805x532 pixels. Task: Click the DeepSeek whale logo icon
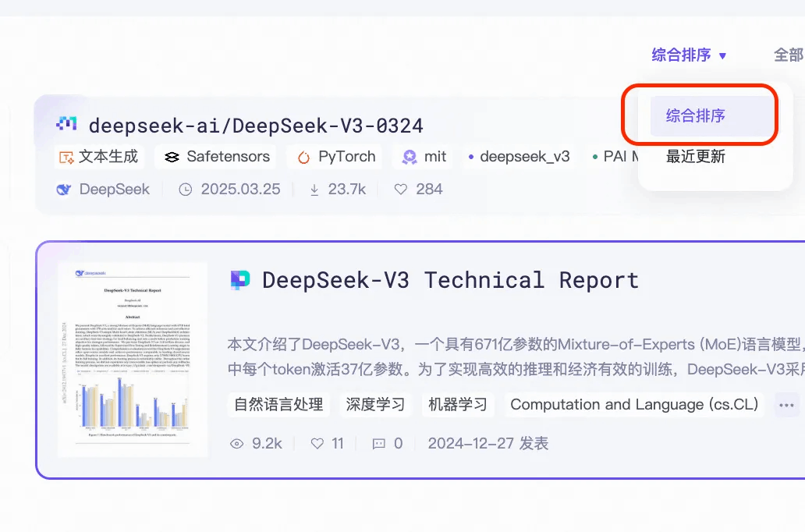click(64, 190)
